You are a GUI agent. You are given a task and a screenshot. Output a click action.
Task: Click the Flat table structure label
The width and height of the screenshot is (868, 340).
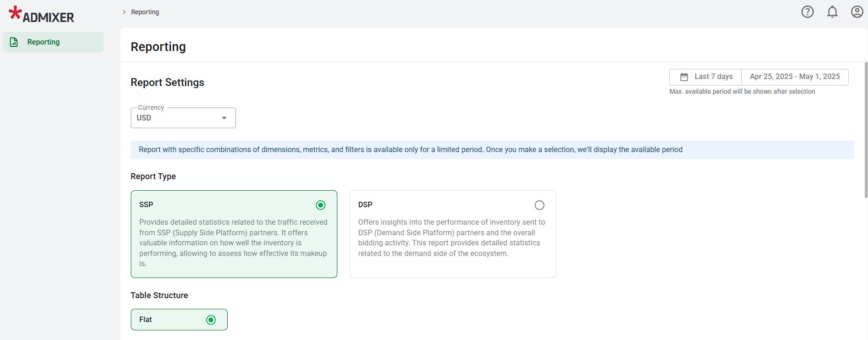pyautogui.click(x=146, y=320)
